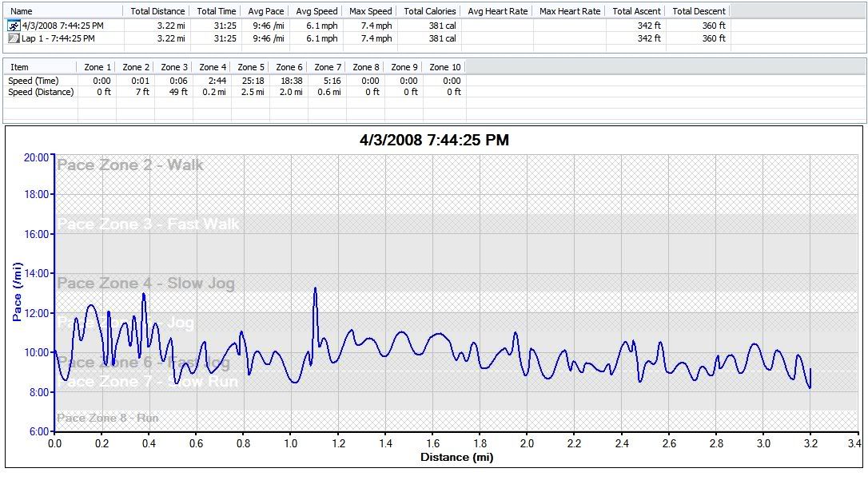Click the Total Descent column header
Image resolution: width=868 pixels, height=504 pixels.
(699, 11)
